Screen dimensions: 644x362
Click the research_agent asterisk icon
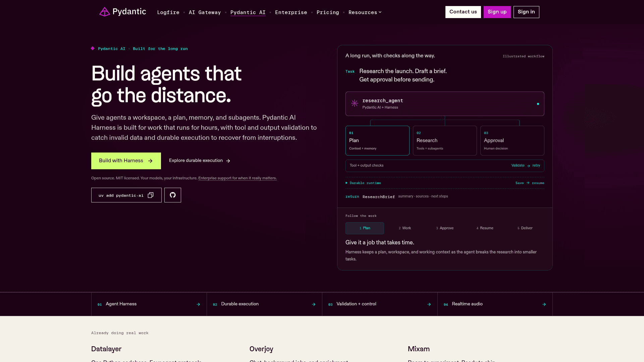[355, 103]
